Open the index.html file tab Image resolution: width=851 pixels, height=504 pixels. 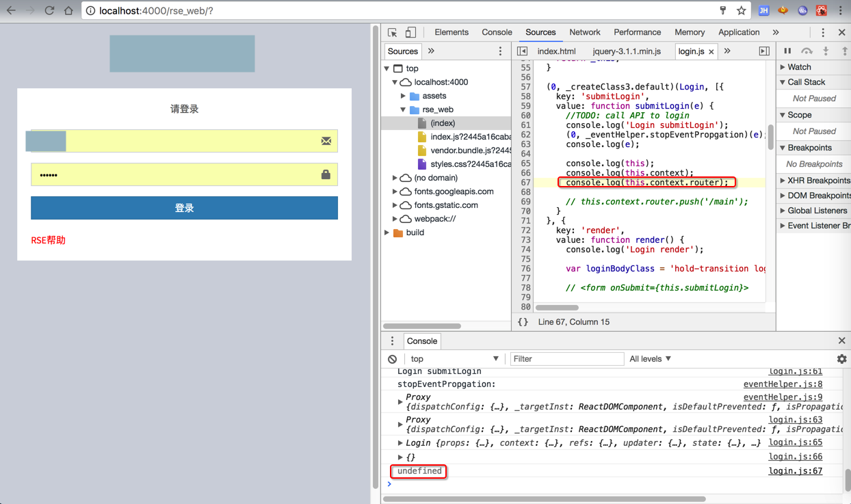[556, 51]
